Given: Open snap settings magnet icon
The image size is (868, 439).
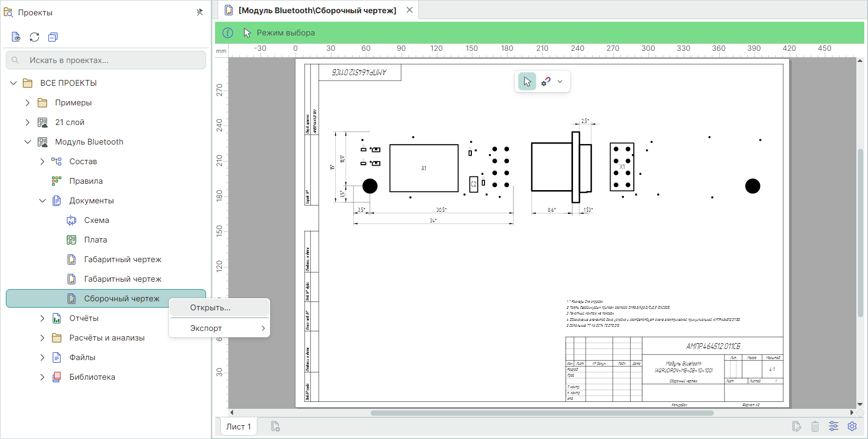Looking at the screenshot, I should click(545, 82).
